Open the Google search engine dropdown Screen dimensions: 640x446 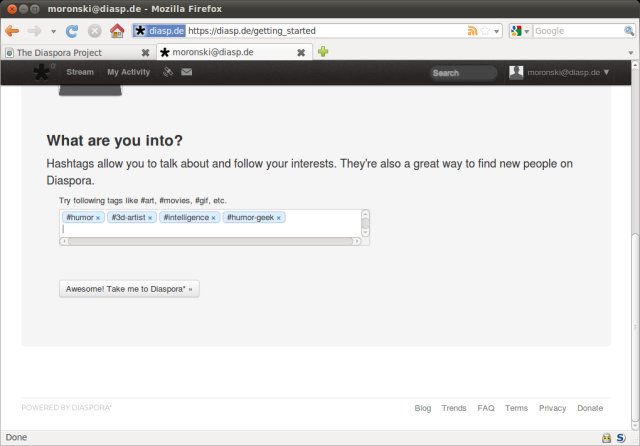click(x=520, y=31)
